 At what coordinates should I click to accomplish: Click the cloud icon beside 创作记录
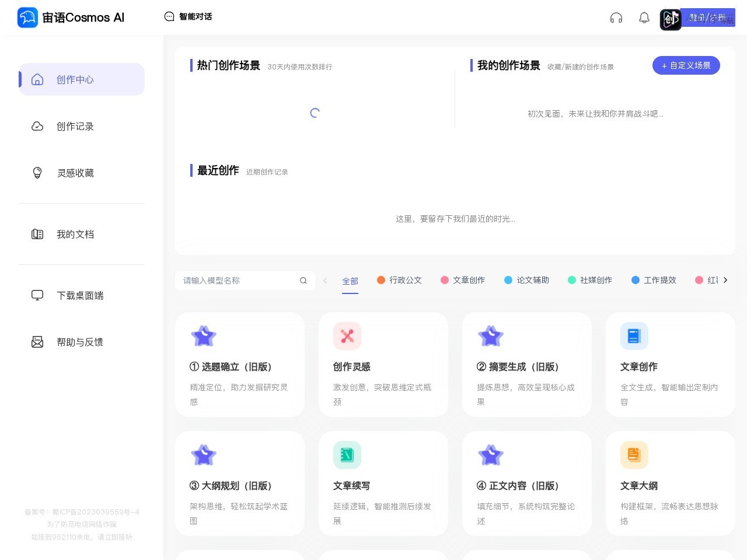pos(37,126)
